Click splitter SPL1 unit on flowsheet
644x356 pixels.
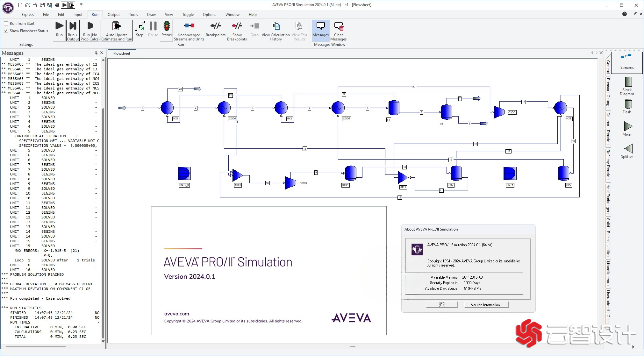pyautogui.click(x=403, y=177)
